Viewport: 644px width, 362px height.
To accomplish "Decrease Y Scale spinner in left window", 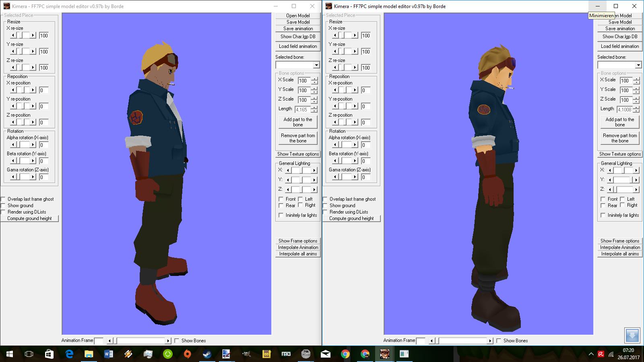I will click(314, 92).
